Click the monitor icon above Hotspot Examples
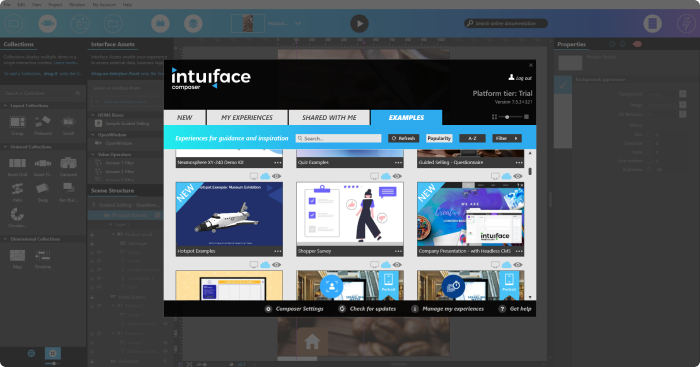The height and width of the screenshot is (367, 700). [x=254, y=176]
